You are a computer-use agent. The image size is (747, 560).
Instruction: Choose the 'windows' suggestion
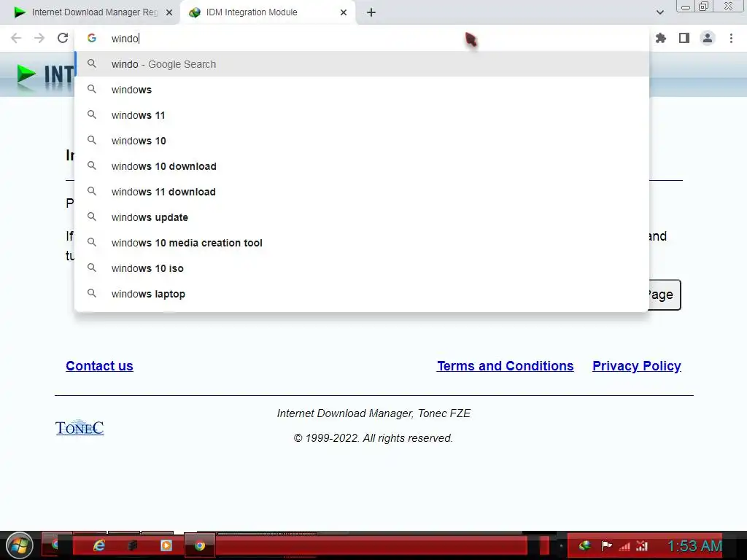[362, 90]
